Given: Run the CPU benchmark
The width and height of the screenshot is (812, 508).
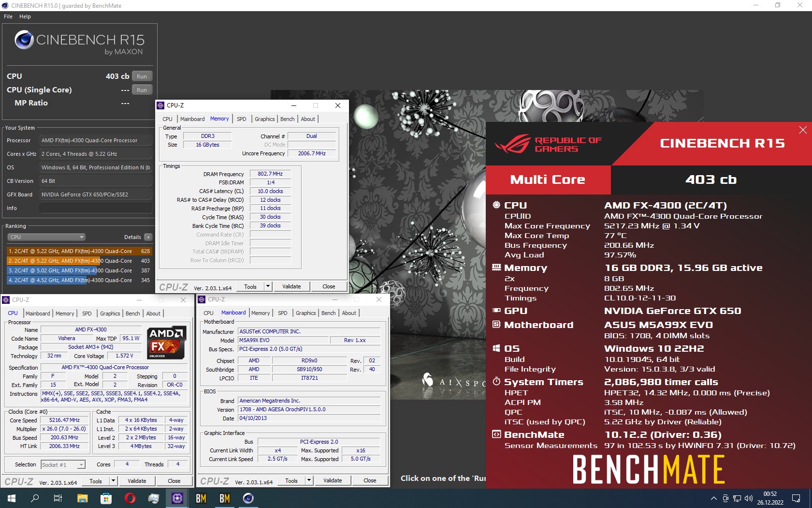Looking at the screenshot, I should tap(142, 76).
